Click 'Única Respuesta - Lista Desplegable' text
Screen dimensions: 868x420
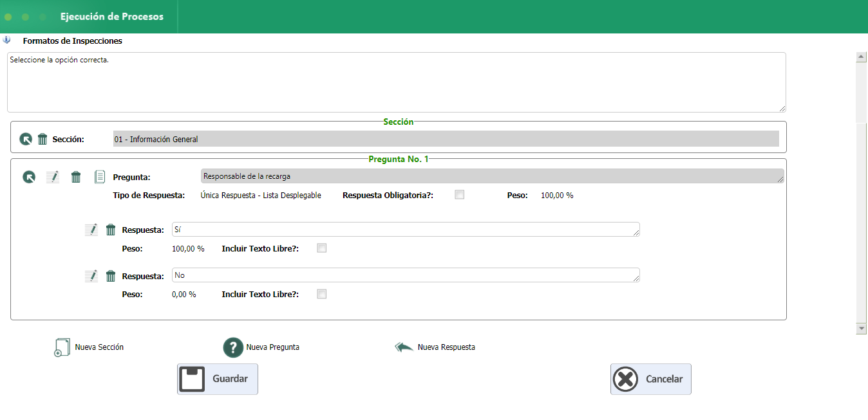click(x=261, y=196)
